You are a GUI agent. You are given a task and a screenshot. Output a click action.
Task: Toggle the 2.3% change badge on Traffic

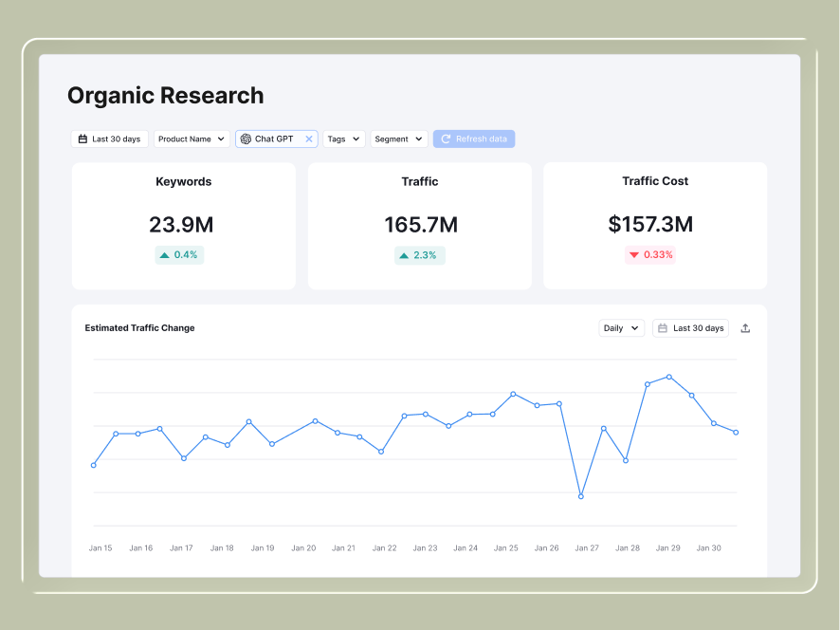click(x=419, y=254)
